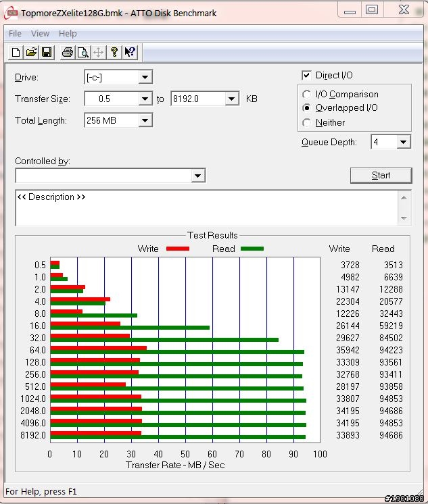Click the green Read legend swatch
The width and height of the screenshot is (428, 504).
[x=252, y=249]
